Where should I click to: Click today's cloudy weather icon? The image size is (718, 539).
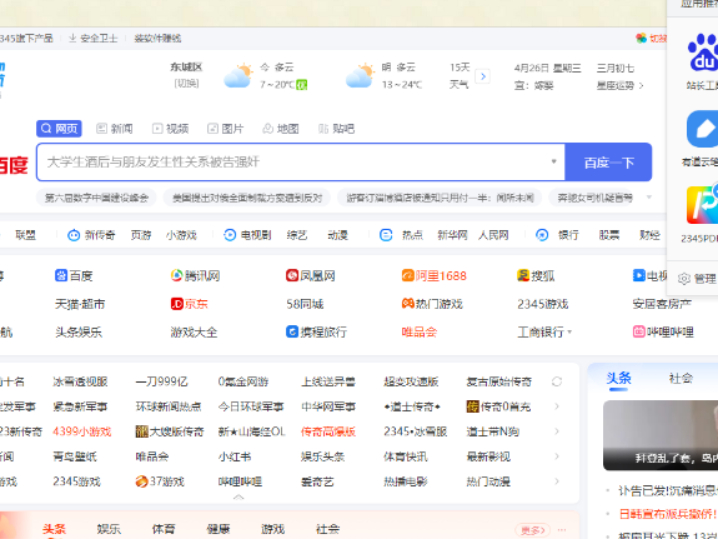(x=239, y=76)
